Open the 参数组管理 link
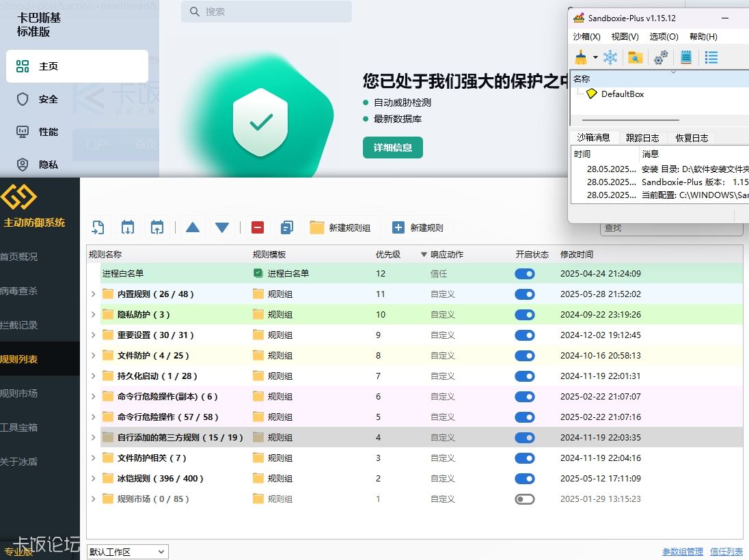This screenshot has height=560, width=749. click(x=683, y=552)
